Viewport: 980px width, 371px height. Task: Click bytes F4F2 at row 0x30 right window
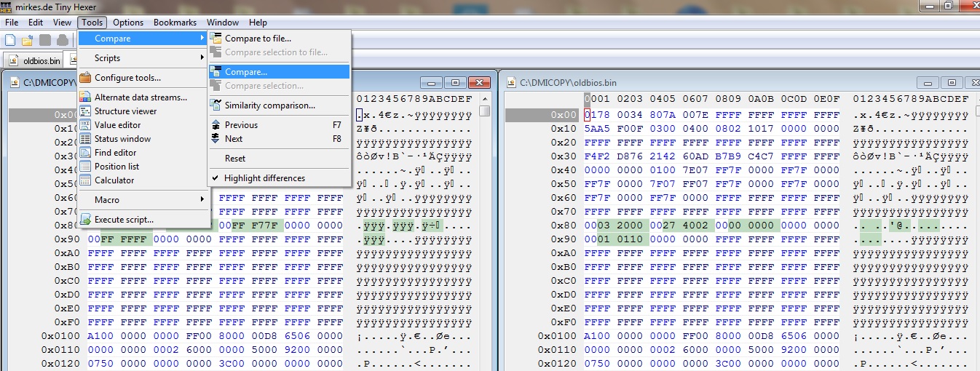pyautogui.click(x=596, y=156)
